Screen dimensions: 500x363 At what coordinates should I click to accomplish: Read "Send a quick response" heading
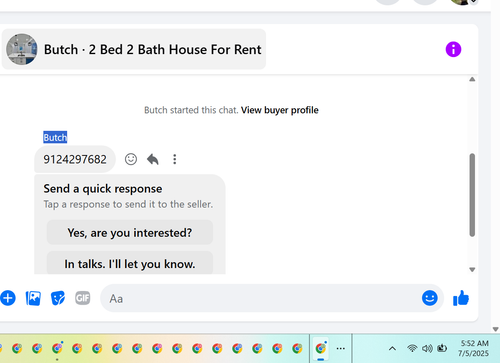[x=103, y=189]
